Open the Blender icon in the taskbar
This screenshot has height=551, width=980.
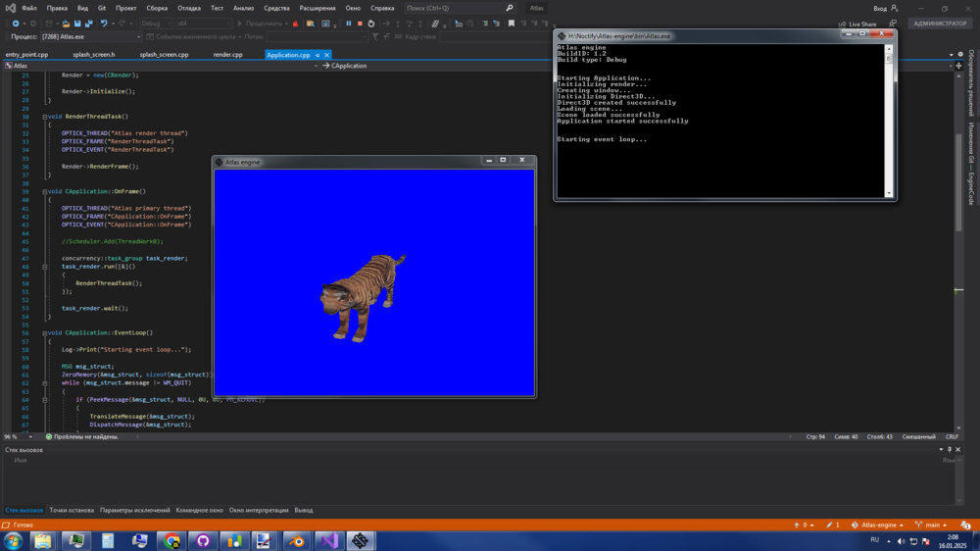tap(297, 540)
